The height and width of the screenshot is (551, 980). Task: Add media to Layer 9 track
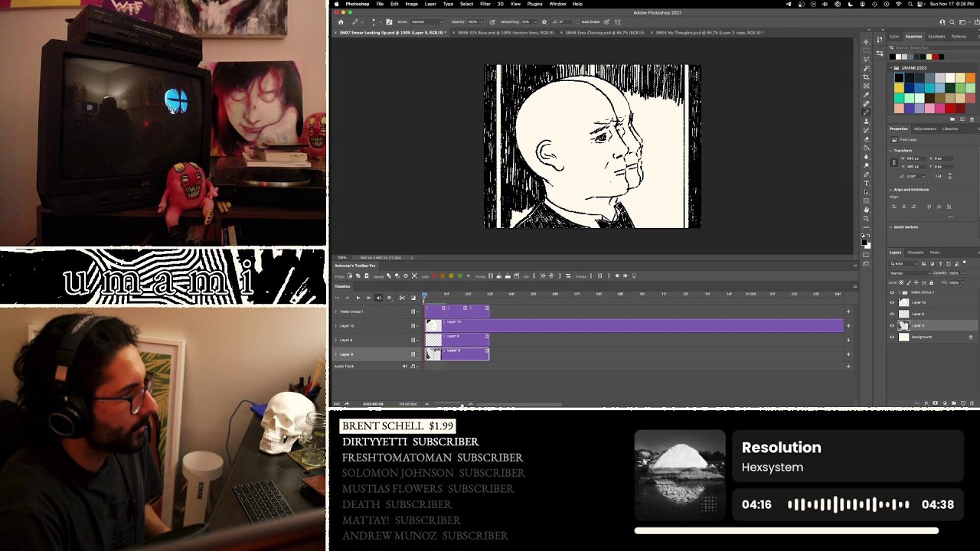848,354
